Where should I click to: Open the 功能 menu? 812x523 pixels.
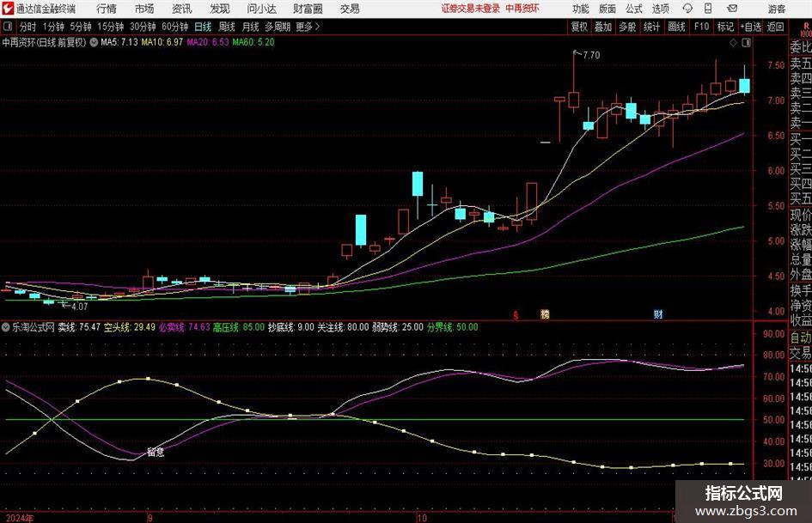tap(581, 9)
